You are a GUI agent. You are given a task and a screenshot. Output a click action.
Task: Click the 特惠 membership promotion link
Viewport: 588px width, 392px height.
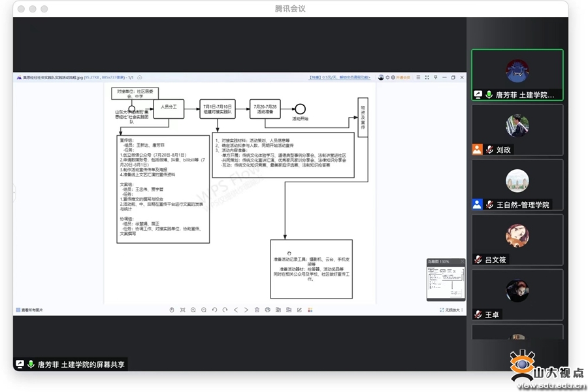339,77
